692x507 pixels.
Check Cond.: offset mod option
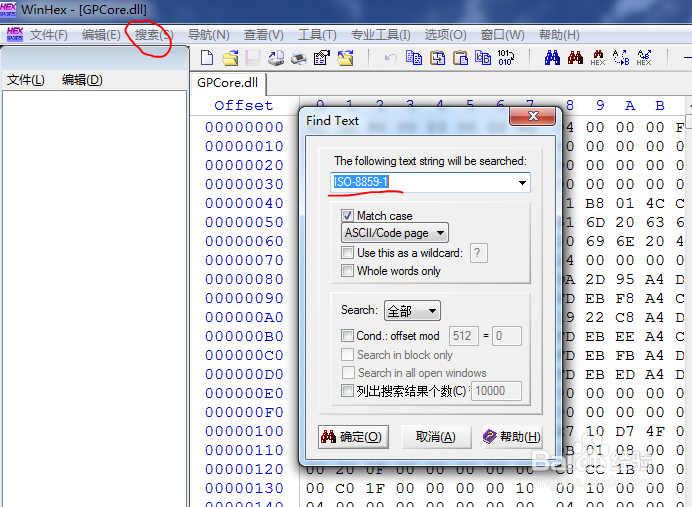coord(347,335)
